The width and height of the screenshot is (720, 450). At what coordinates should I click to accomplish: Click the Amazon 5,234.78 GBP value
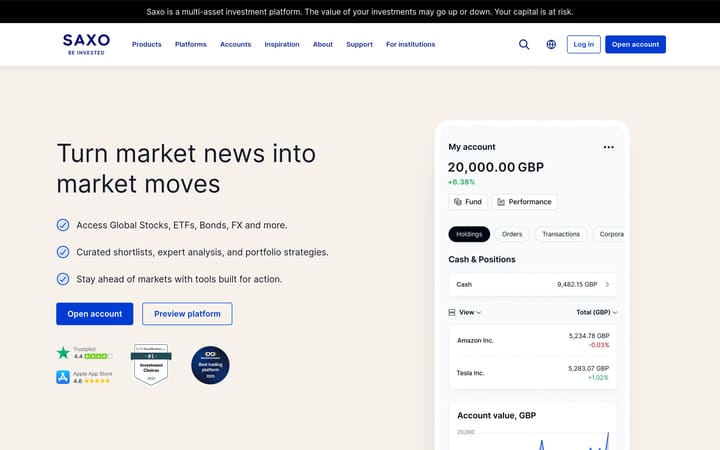click(x=589, y=336)
